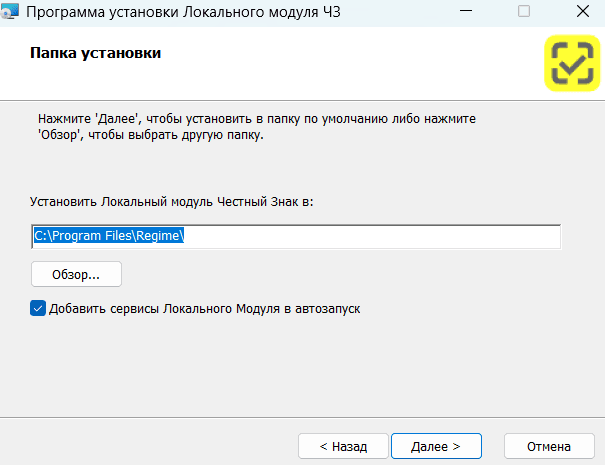
Task: Click the highlighted C:\Program Files\Regime\ text
Action: tap(110, 236)
